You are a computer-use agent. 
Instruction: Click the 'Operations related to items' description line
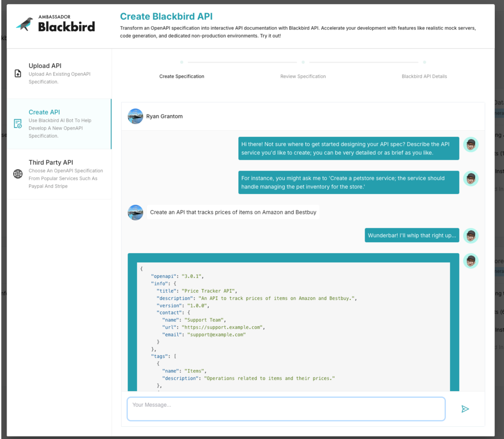[248, 378]
